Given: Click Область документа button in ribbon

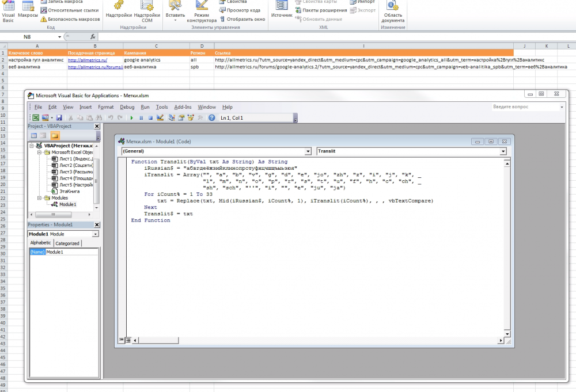Looking at the screenshot, I should tap(393, 12).
